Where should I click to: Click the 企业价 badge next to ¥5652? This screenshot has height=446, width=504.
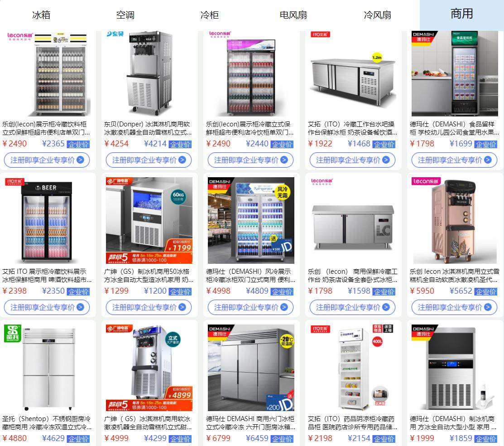[x=486, y=291]
